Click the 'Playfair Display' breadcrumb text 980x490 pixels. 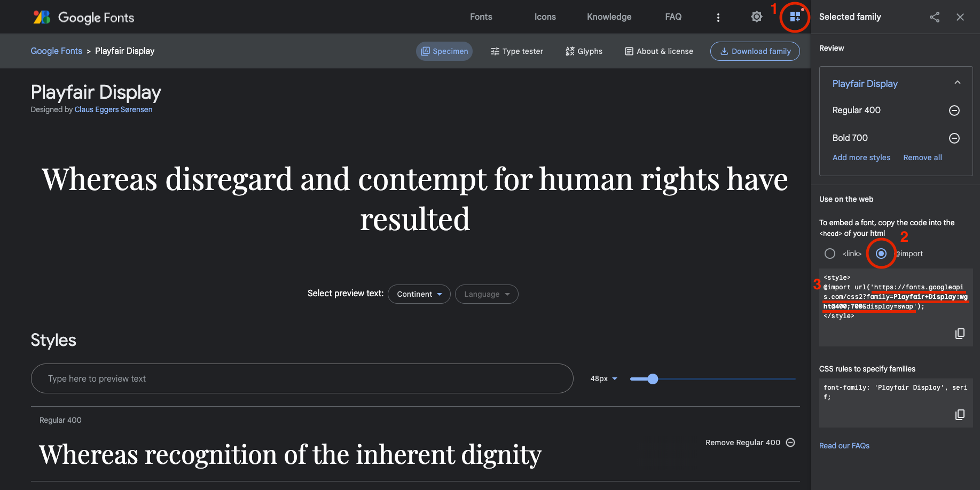click(x=125, y=51)
